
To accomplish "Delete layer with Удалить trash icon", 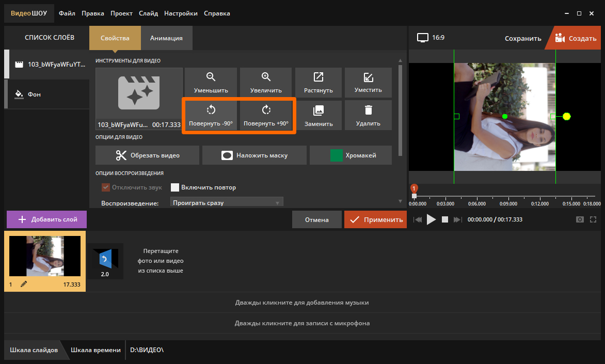I will tap(368, 110).
